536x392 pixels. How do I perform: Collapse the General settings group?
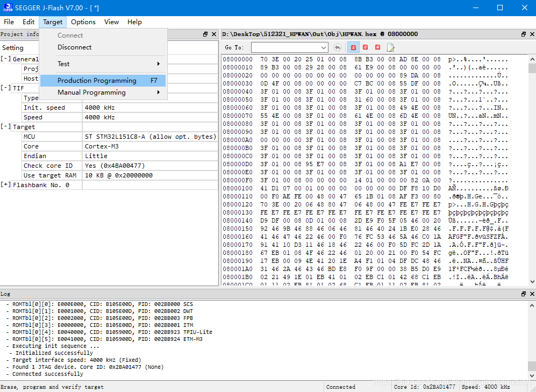point(5,59)
